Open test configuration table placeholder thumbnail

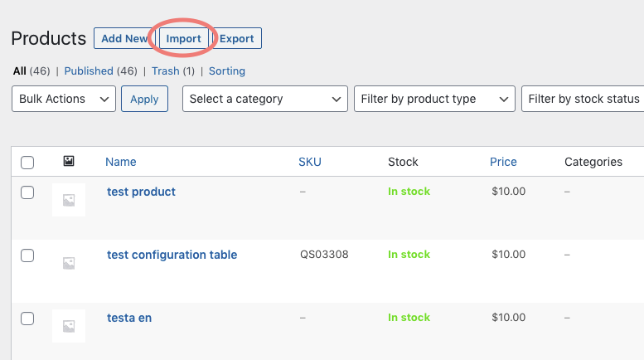point(69,263)
